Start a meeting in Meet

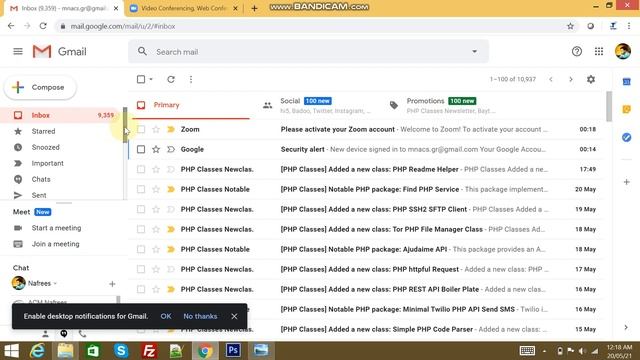click(x=56, y=228)
